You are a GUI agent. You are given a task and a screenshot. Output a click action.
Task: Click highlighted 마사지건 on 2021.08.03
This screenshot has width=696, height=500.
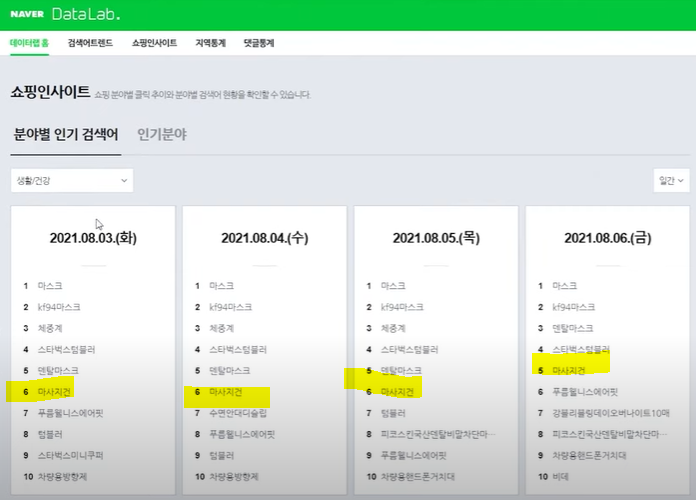click(54, 392)
